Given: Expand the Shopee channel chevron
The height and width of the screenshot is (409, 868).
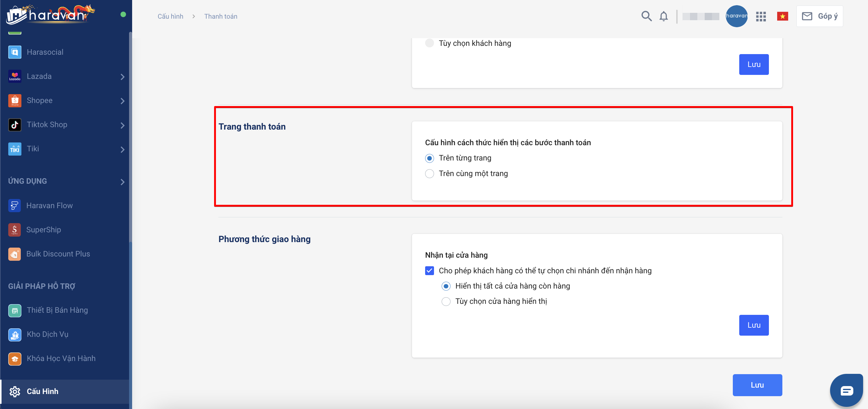Looking at the screenshot, I should click(x=122, y=101).
